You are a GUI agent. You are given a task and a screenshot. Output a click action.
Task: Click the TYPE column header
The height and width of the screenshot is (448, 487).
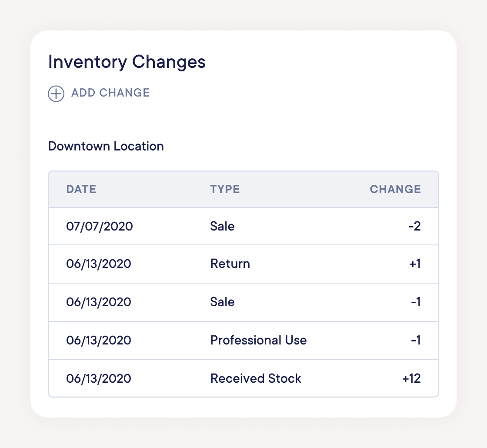pyautogui.click(x=225, y=189)
